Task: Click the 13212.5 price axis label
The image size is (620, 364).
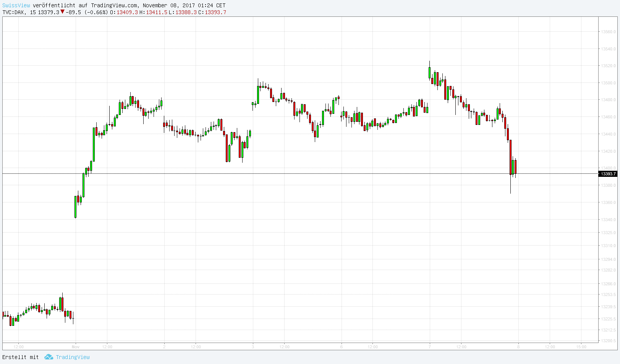Action: (x=608, y=330)
